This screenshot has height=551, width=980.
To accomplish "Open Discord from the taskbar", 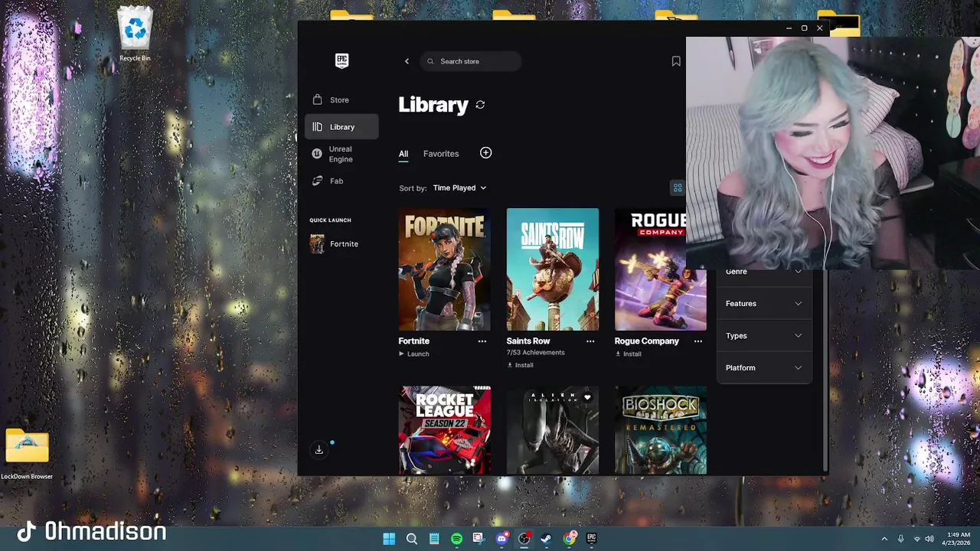I will tap(502, 539).
